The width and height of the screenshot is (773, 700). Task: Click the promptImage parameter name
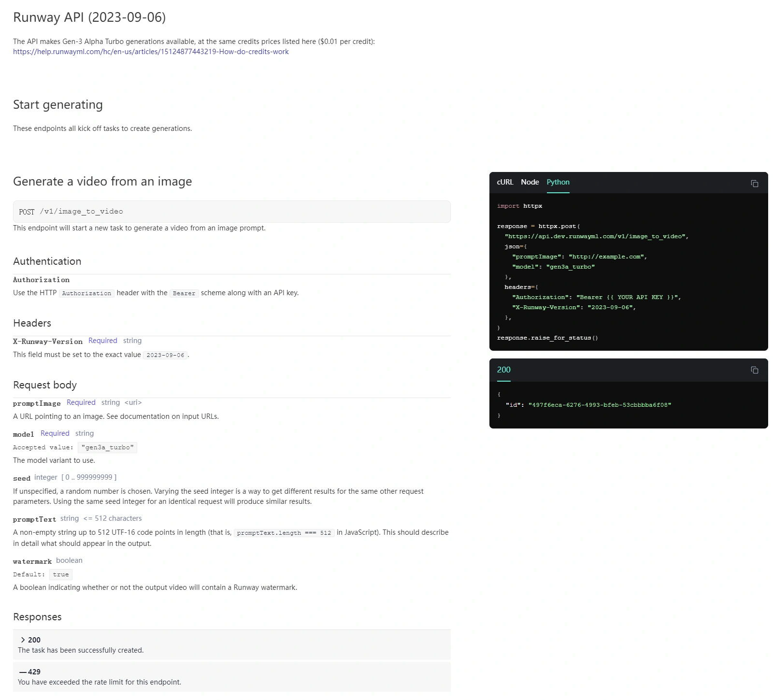(37, 403)
